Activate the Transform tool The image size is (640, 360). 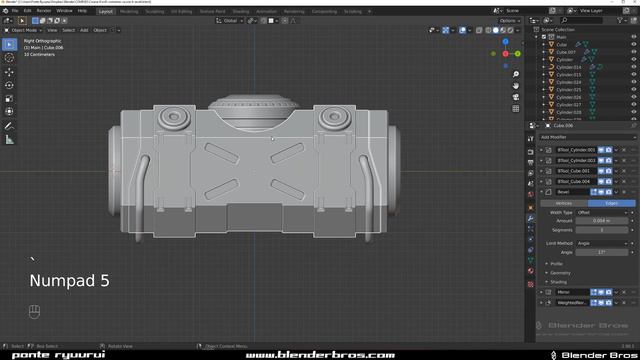click(x=9, y=111)
